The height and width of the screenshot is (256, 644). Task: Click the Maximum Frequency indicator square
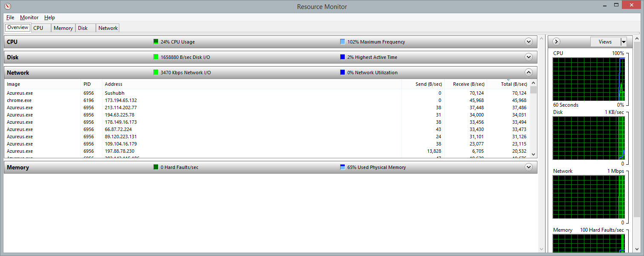pyautogui.click(x=342, y=42)
